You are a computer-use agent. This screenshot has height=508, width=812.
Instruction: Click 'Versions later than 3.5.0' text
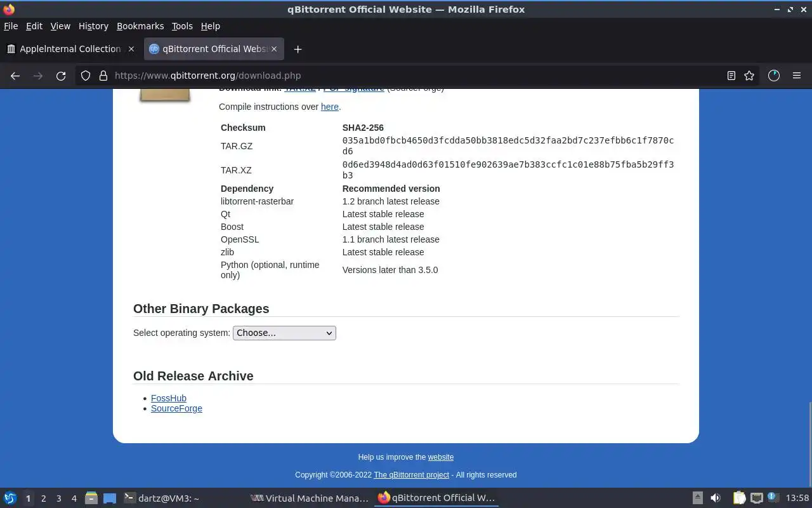390,270
